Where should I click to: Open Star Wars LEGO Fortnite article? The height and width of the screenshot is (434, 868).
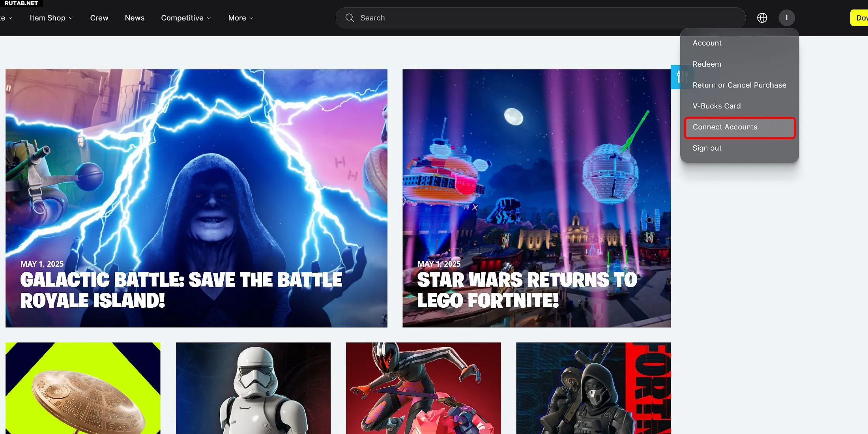coord(537,198)
